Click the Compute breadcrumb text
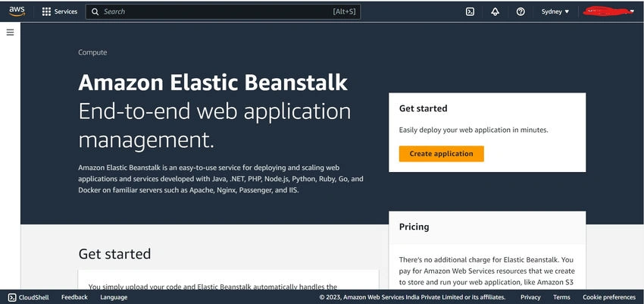Image resolution: width=644 pixels, height=304 pixels. (x=92, y=52)
